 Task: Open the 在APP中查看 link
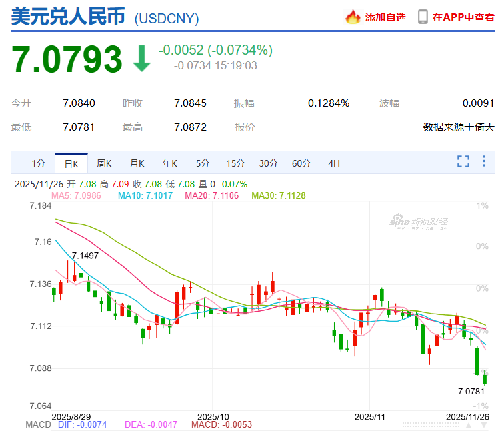463,17
